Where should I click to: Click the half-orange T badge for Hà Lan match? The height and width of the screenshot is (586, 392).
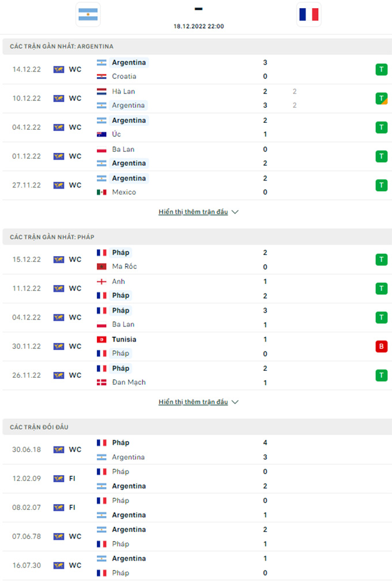[x=381, y=98]
